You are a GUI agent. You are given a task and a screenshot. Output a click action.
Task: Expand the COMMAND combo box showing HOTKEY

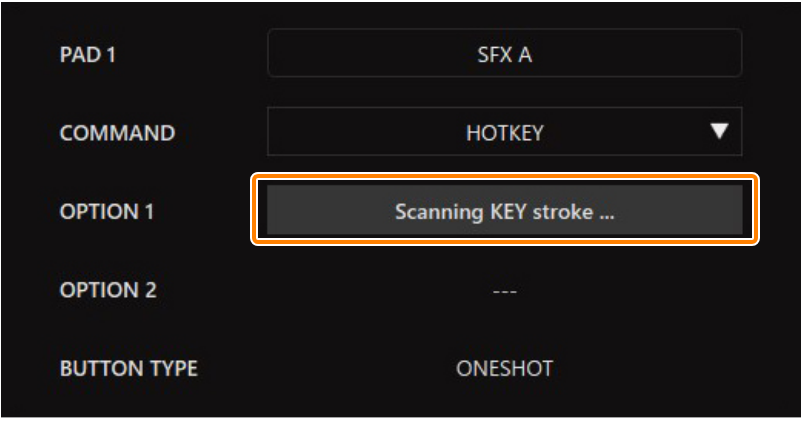click(505, 132)
